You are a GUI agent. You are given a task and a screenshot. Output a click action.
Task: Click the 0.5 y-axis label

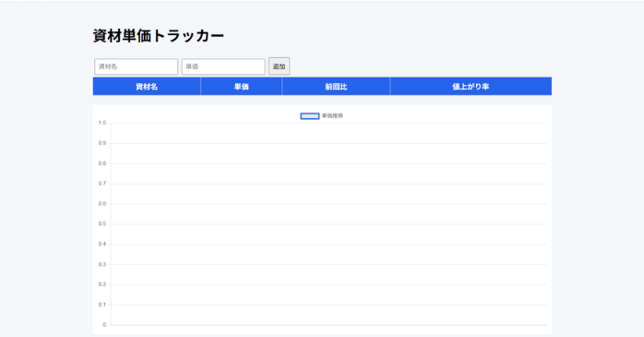(102, 224)
